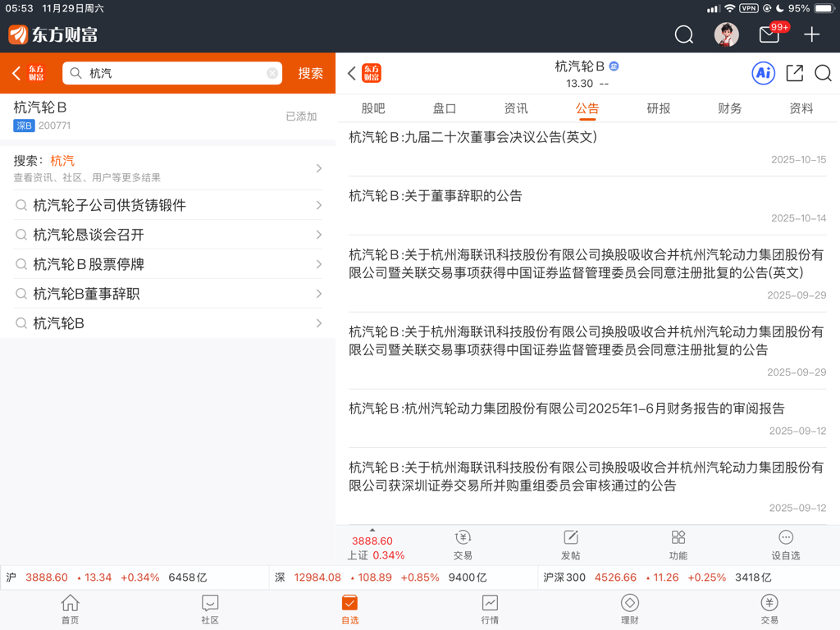Chevron for last 杭汽轮B suggestion row
Viewport: 840px width, 630px height.
tap(319, 323)
